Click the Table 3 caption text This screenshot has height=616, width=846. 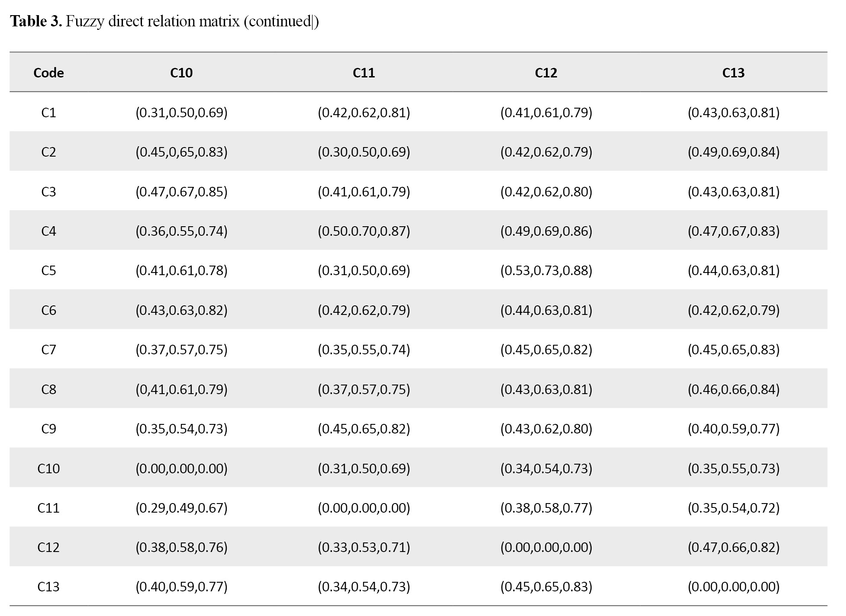164,21
